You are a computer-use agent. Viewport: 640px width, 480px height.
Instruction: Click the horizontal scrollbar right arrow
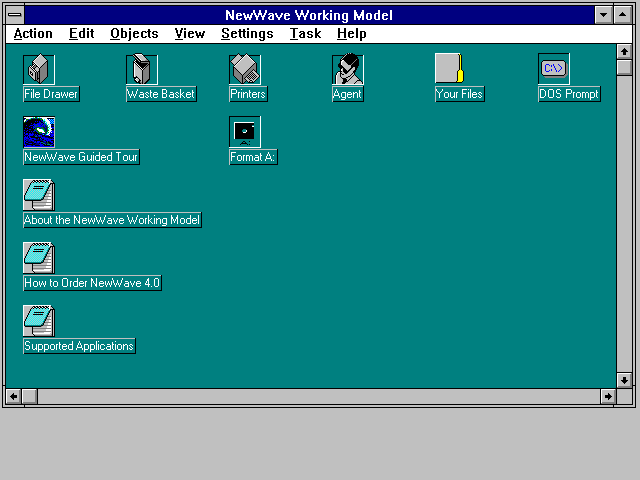(608, 397)
